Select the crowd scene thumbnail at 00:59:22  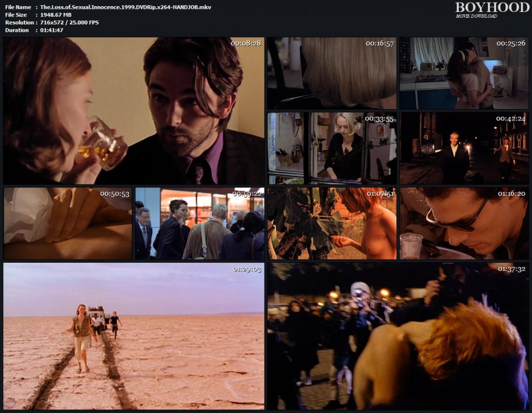[x=199, y=223]
